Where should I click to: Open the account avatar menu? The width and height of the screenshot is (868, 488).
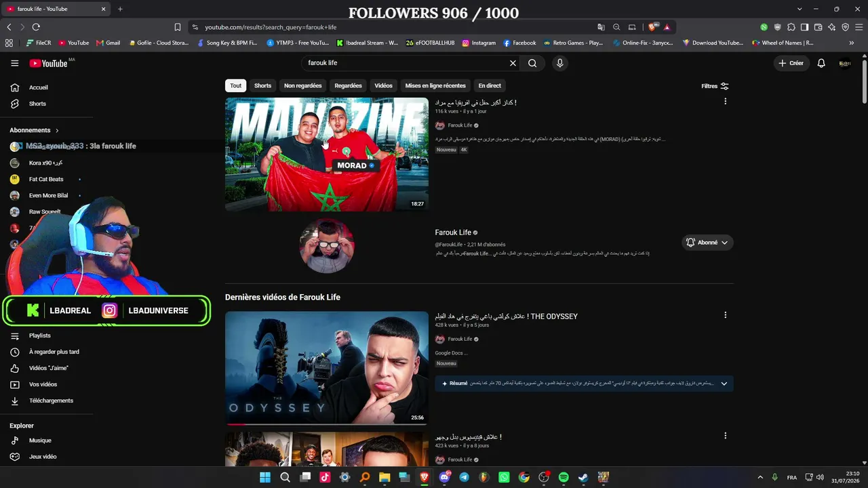845,63
